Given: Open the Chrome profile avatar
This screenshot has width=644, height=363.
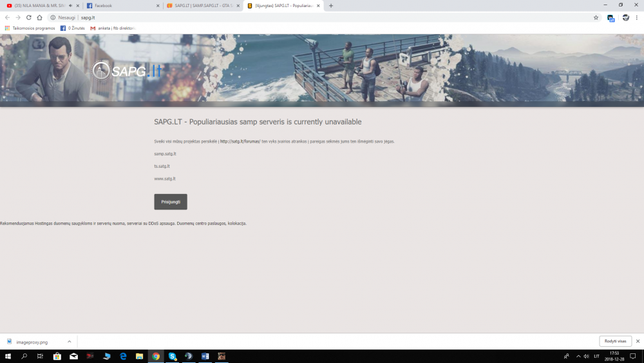Looking at the screenshot, I should click(x=625, y=17).
